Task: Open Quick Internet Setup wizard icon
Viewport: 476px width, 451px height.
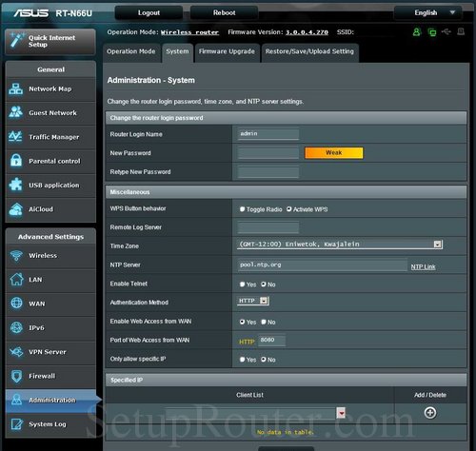Action: [16, 40]
